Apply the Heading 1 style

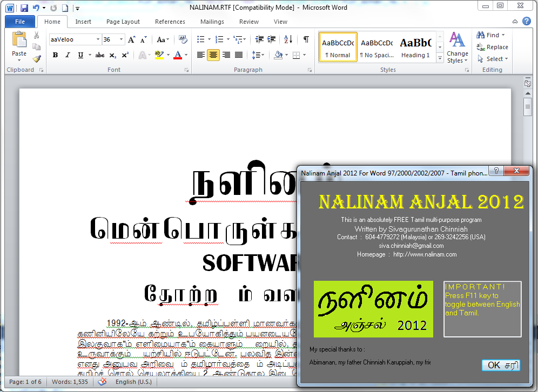[415, 48]
